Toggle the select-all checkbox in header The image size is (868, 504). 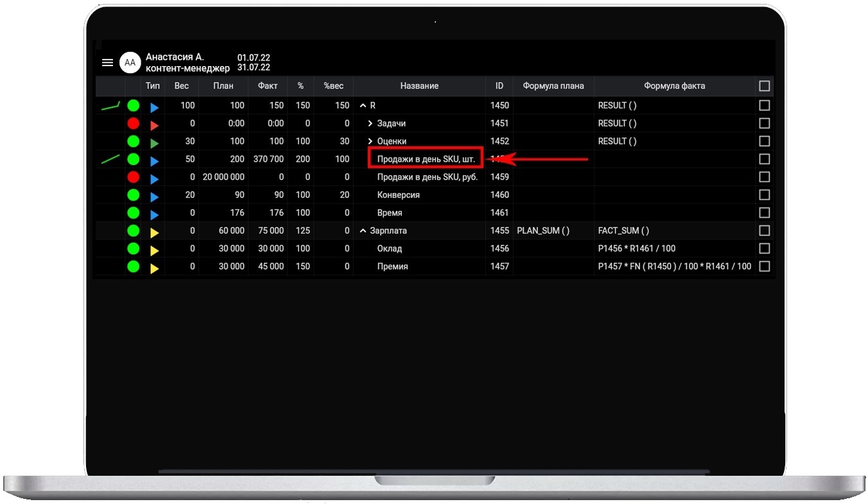click(x=764, y=86)
